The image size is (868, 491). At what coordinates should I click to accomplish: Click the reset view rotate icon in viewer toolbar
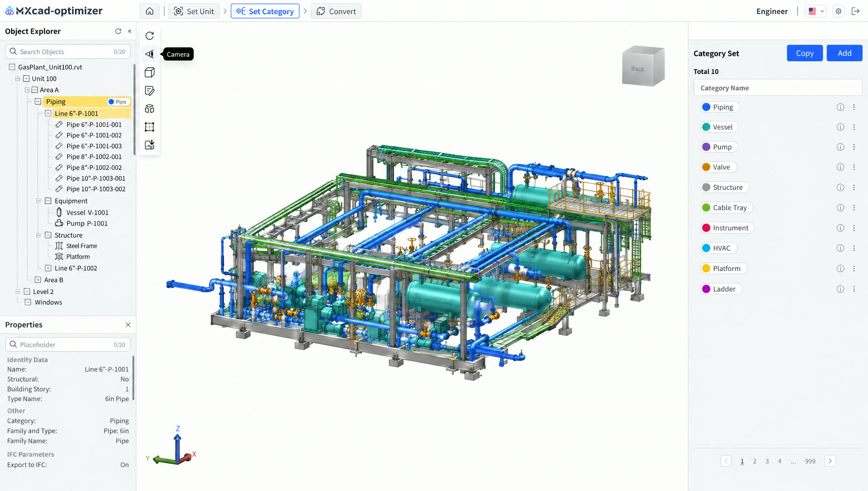150,36
